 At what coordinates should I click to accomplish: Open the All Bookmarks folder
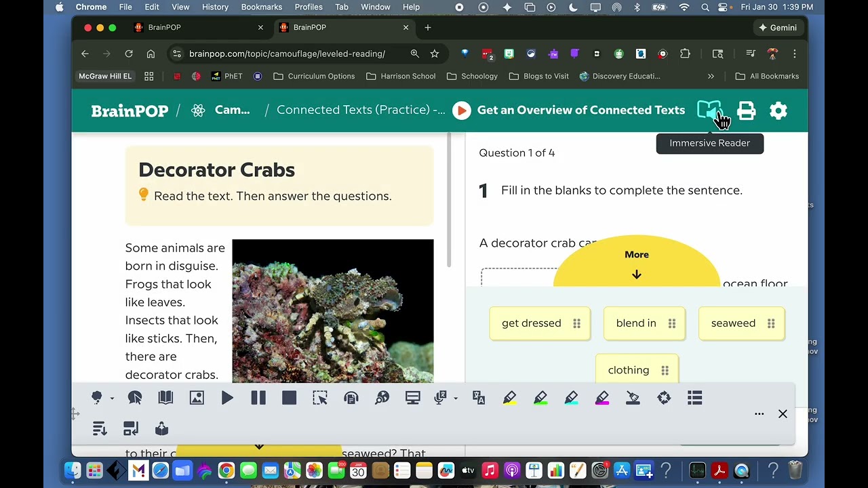[767, 76]
